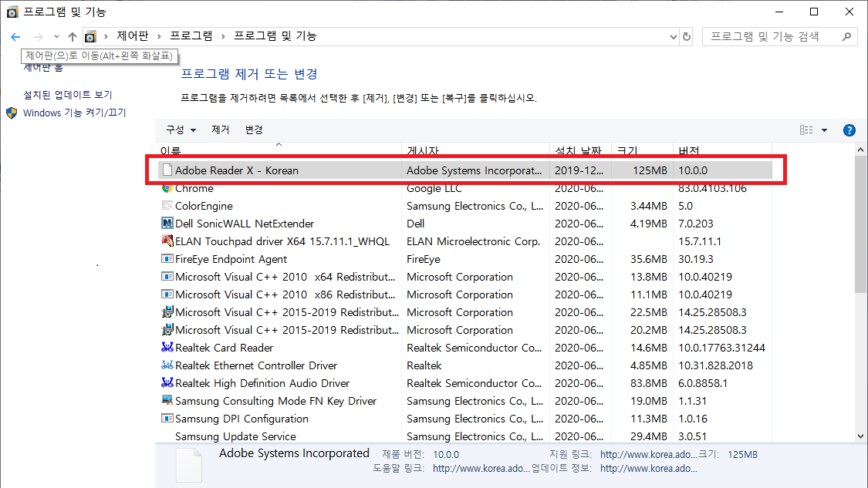Viewport: 868px width, 488px height.
Task: Click the Dell publisher cell
Action: (x=416, y=224)
